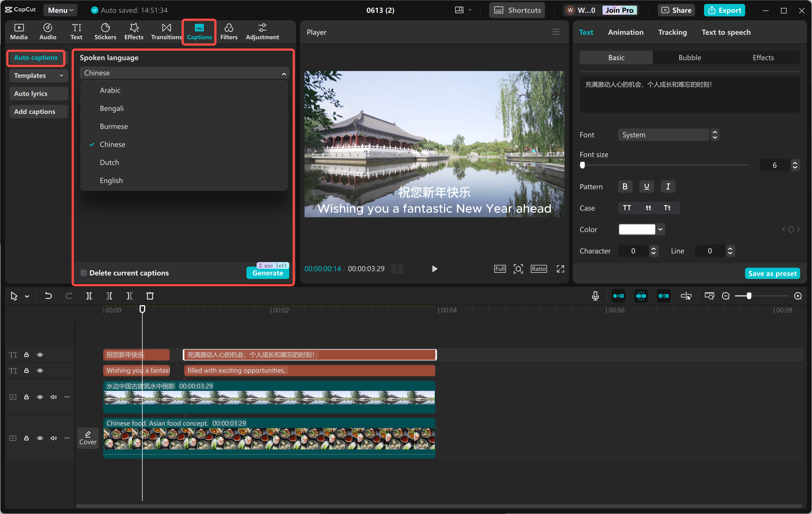
Task: Select the Stickers tool
Action: 105,31
